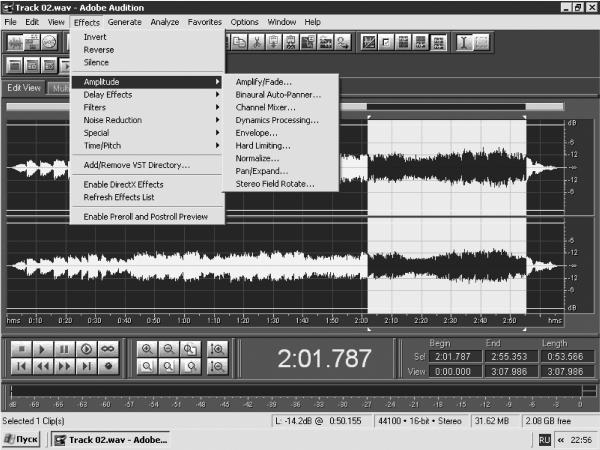Click the Play transport button
The width and height of the screenshot is (600, 450).
(42, 349)
